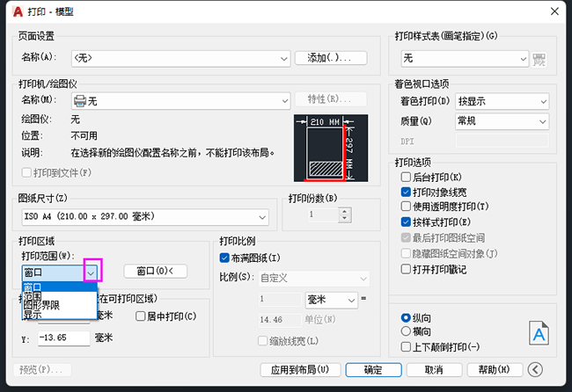The width and height of the screenshot is (572, 392).
Task: Open the 图纸尺寸 paper size dropdown
Action: (145, 217)
